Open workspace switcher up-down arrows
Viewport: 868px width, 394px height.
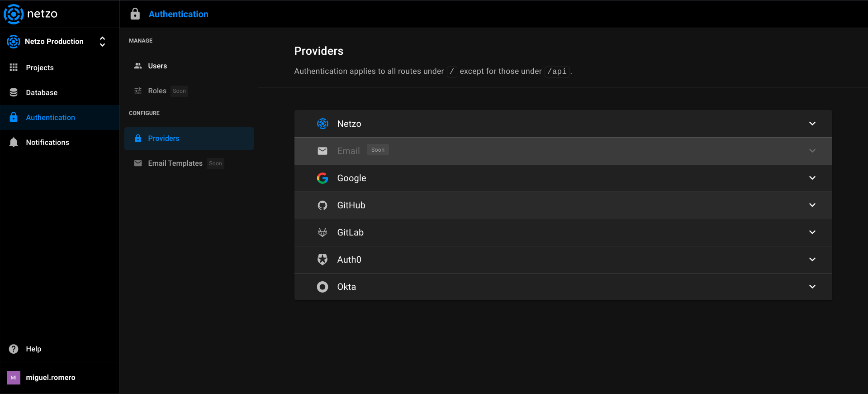[x=103, y=42]
